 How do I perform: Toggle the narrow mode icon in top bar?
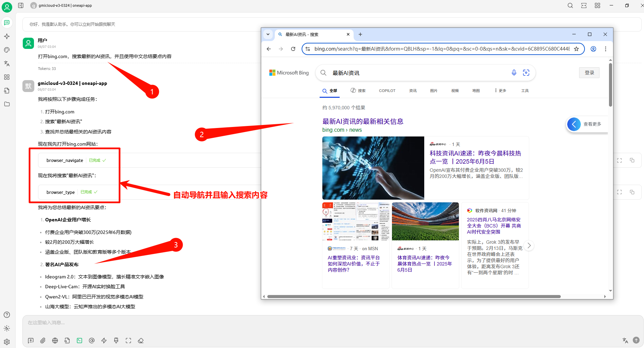point(584,5)
